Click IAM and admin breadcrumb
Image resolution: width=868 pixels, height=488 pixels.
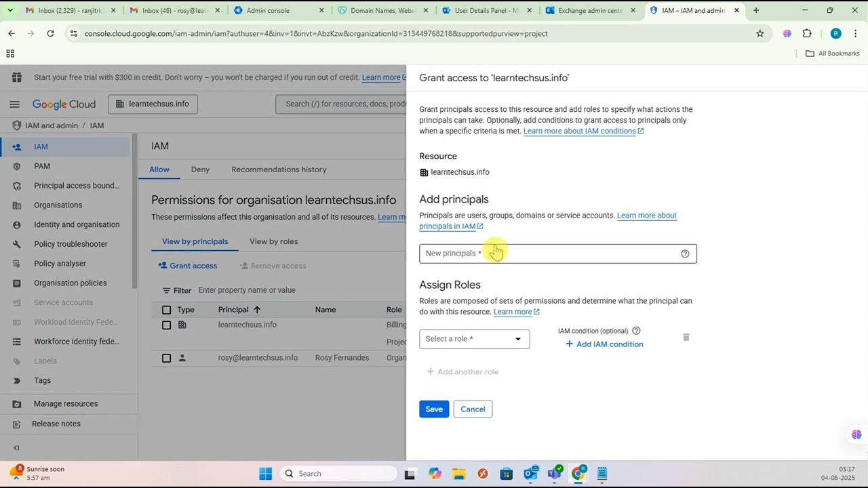point(52,125)
